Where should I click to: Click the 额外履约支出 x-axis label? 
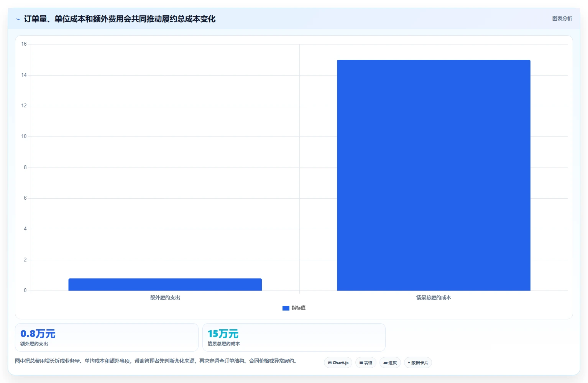point(165,298)
